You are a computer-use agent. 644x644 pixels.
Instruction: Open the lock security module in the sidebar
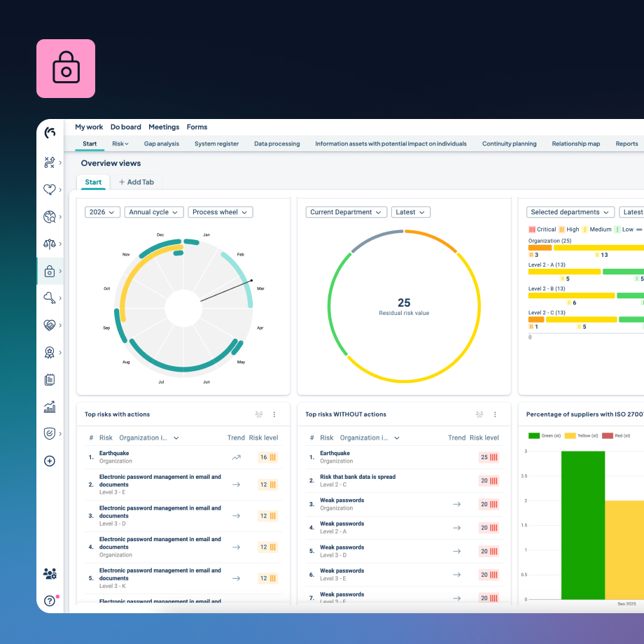pos(49,271)
